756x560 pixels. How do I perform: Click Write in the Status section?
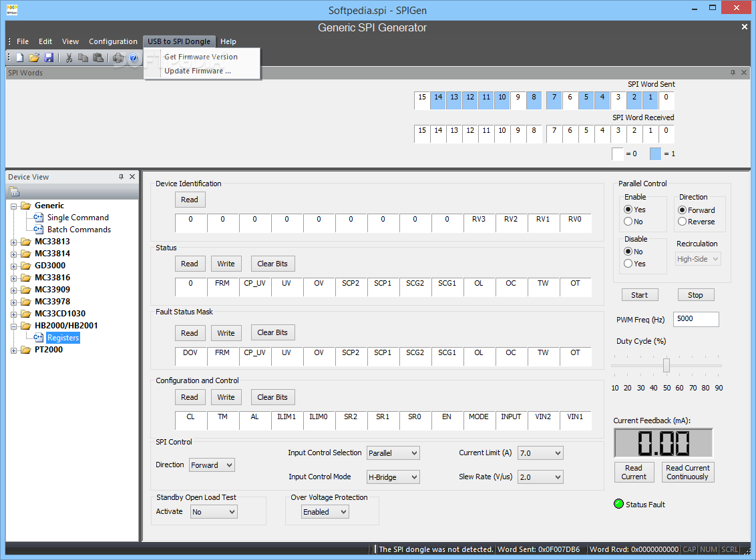(x=226, y=264)
